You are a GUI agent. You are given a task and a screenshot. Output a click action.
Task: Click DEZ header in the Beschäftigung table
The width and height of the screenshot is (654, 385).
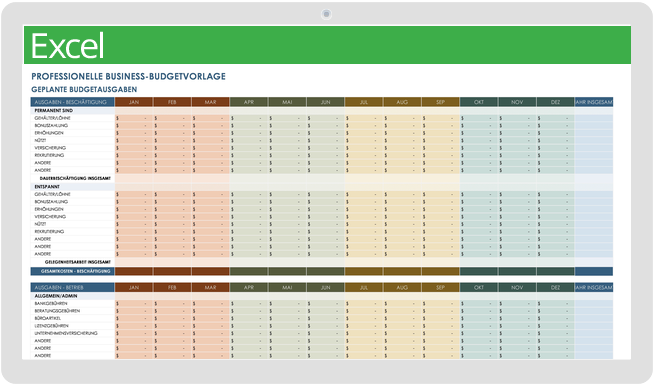(556, 102)
